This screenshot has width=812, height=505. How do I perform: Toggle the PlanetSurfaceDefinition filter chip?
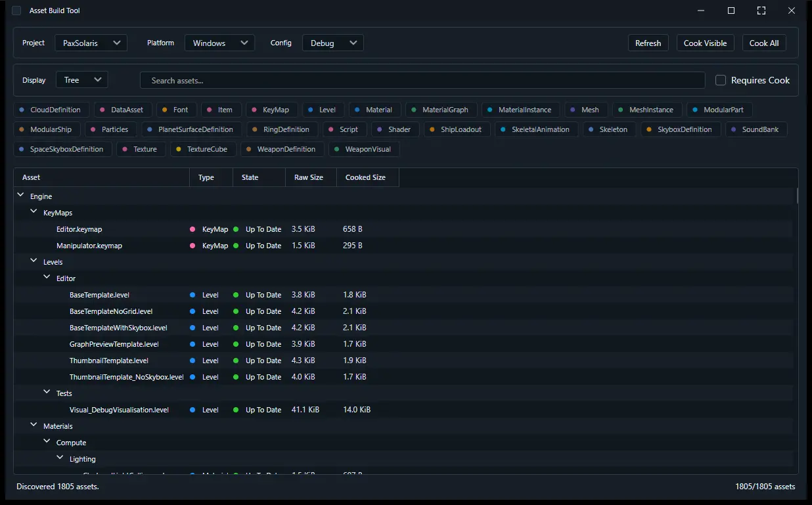[x=192, y=129]
